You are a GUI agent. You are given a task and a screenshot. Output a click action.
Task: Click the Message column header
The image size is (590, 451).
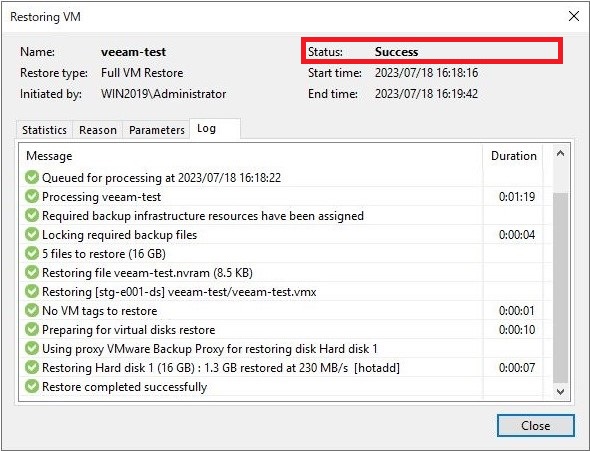coord(49,156)
